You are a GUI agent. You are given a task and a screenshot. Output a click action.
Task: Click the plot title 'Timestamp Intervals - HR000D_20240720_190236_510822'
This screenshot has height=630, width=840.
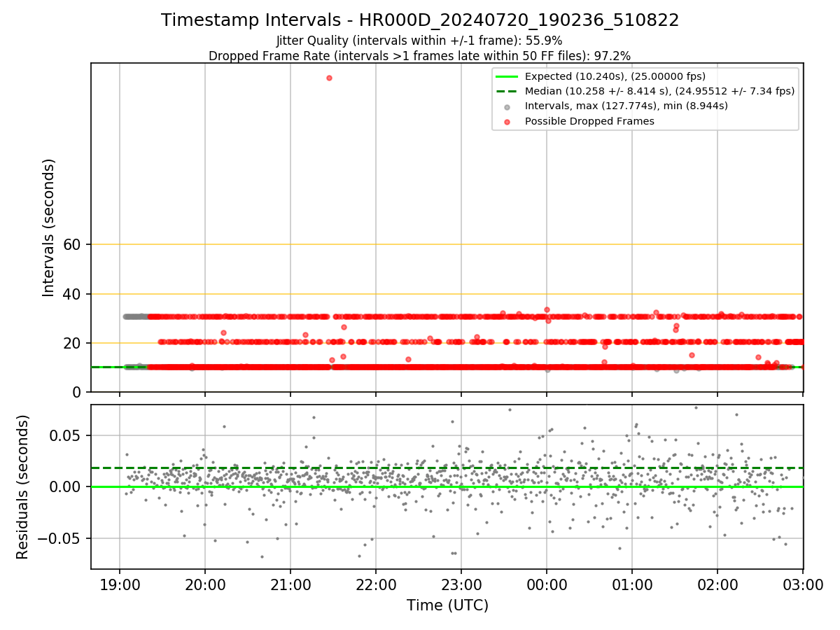(x=420, y=20)
